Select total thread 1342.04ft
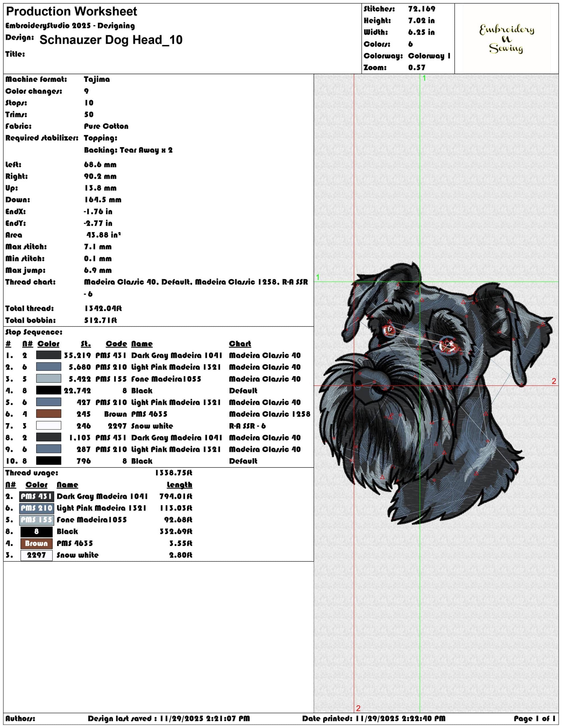The height and width of the screenshot is (728, 562). coord(103,309)
